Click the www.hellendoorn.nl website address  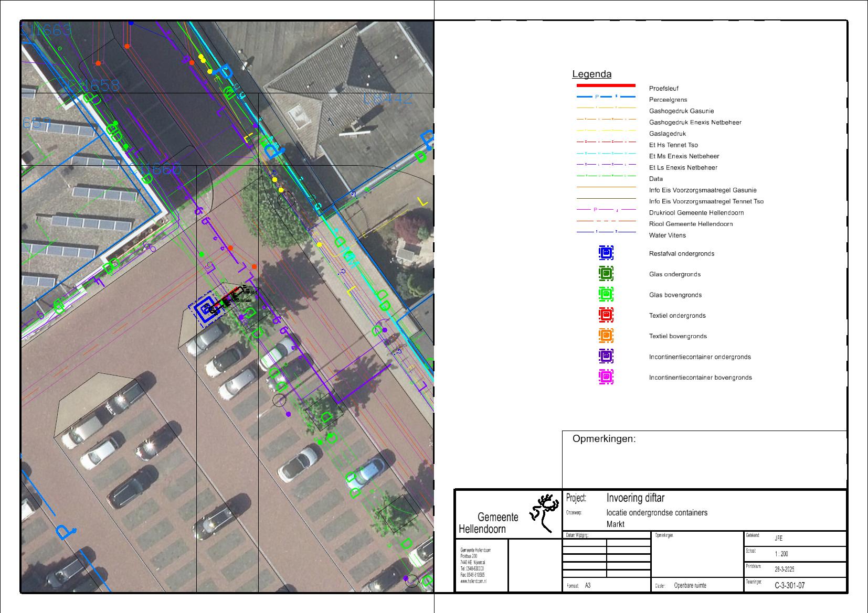(473, 581)
